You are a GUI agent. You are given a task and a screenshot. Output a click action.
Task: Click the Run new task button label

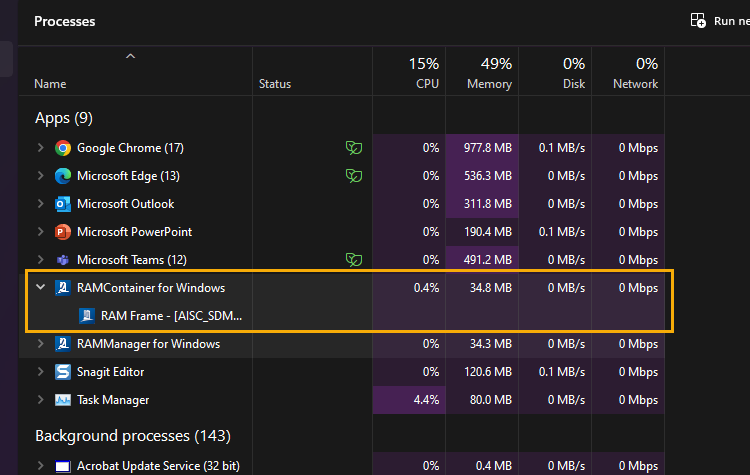(x=731, y=21)
